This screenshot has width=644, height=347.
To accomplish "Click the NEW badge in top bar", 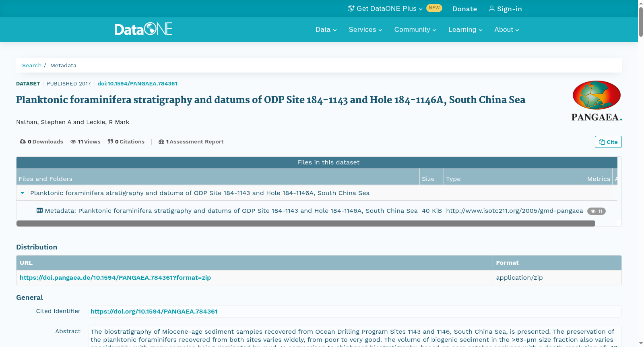I will pyautogui.click(x=434, y=8).
